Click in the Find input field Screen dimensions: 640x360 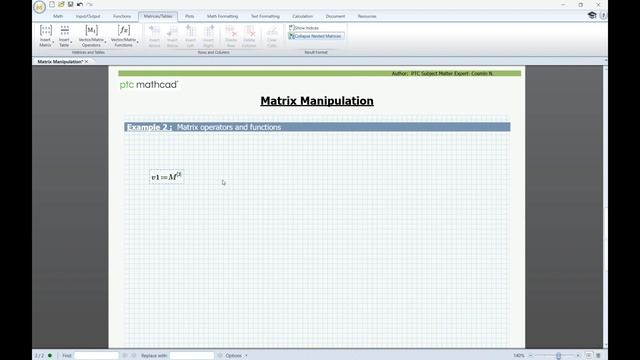(96, 356)
